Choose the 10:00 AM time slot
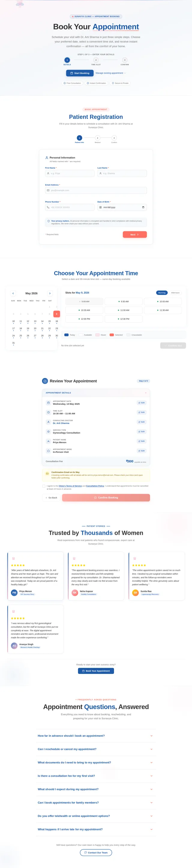This screenshot has height=868, width=192. pos(163,302)
